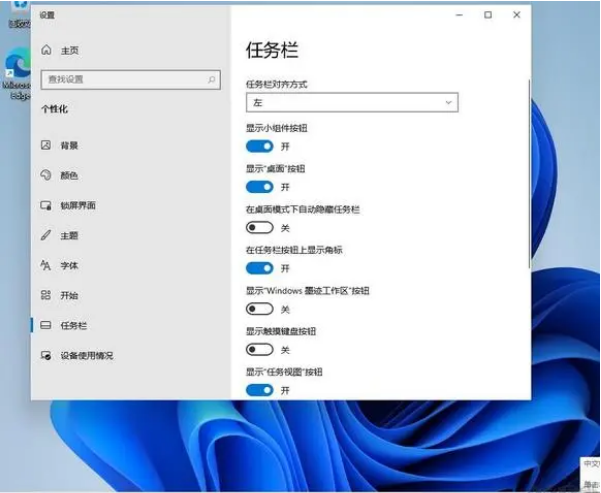Image resolution: width=601 pixels, height=493 pixels.
Task: Open Background (背景) settings section
Action: (x=69, y=145)
